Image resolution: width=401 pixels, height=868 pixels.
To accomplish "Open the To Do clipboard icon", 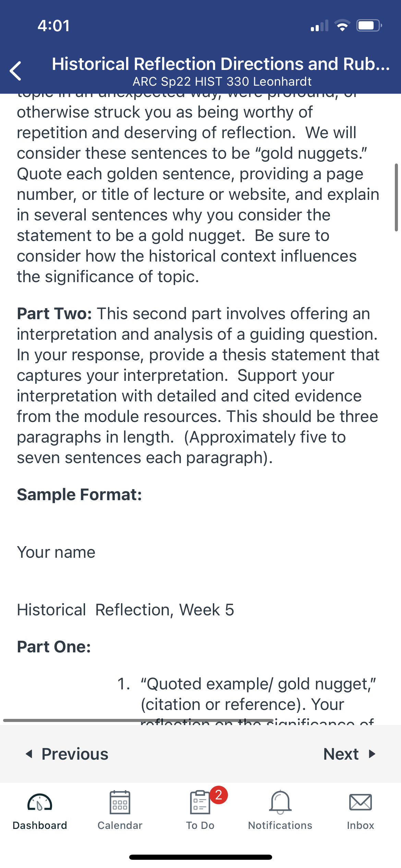I will tap(200, 802).
